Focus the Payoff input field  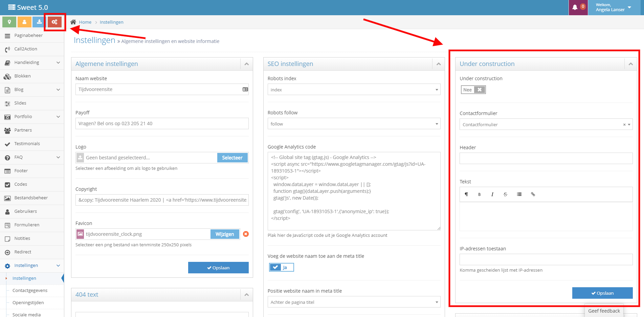pyautogui.click(x=162, y=123)
